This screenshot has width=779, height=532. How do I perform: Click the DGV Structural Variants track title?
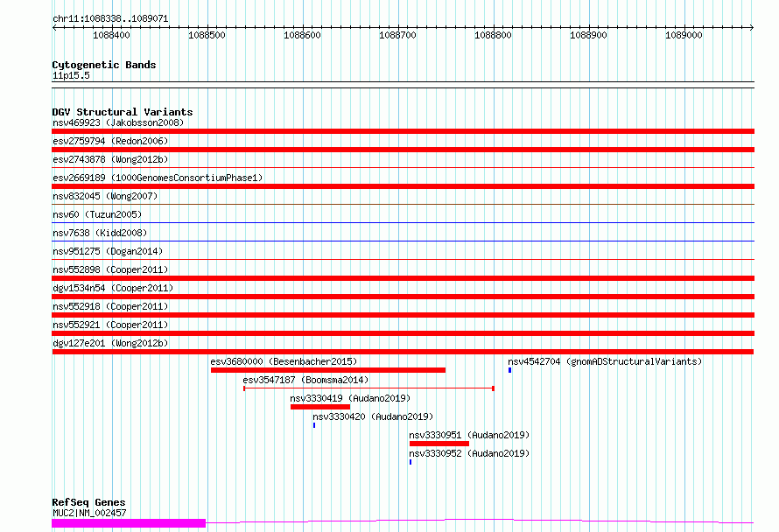coord(123,112)
